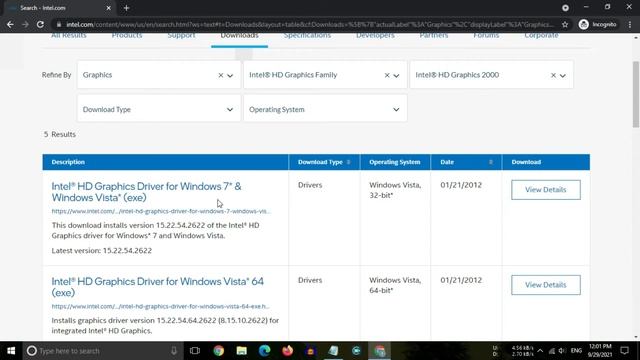This screenshot has height=360, width=640.
Task: Open the Incognito profile indicator
Action: pos(598,24)
